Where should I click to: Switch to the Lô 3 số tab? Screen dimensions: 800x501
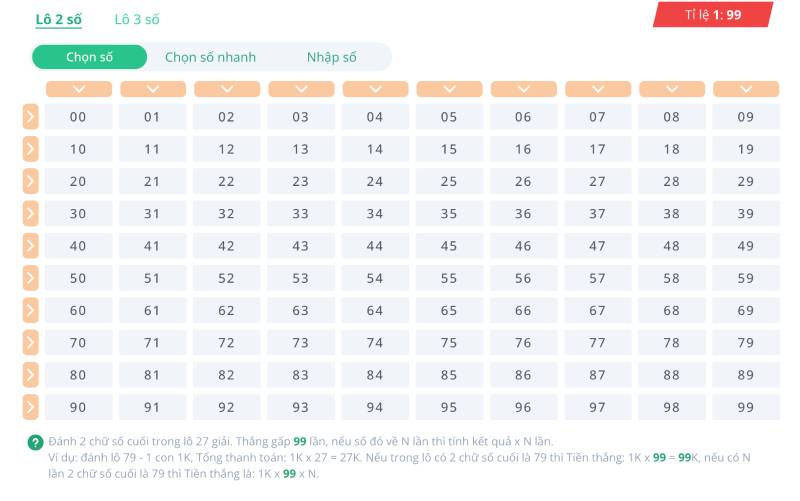point(137,19)
